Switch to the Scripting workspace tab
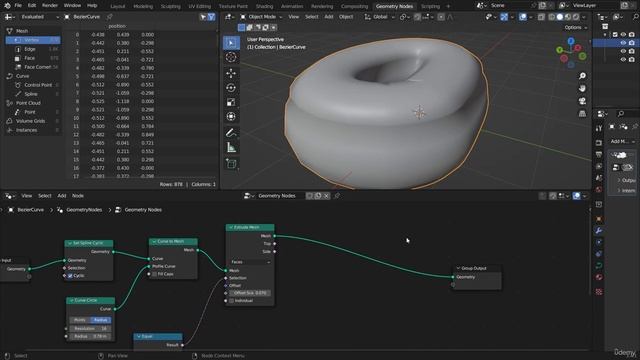 [x=430, y=6]
